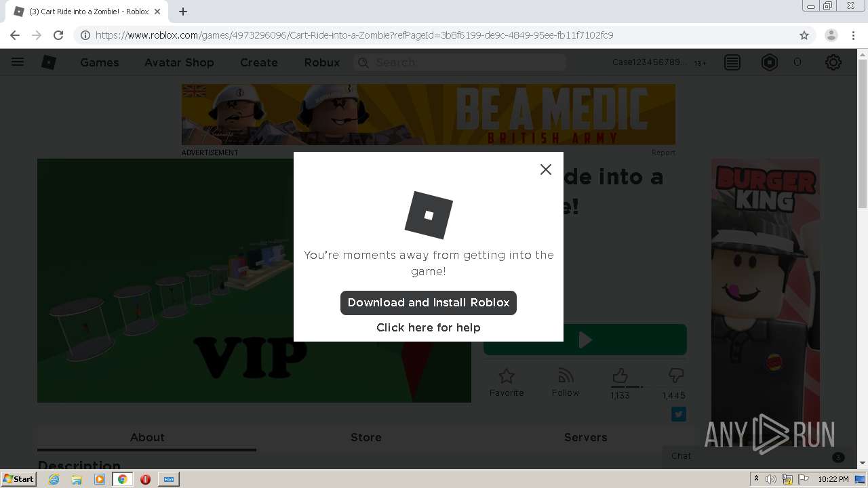The width and height of the screenshot is (868, 488).
Task: Click the taskbar clock showing 10:22 PM
Action: [833, 479]
